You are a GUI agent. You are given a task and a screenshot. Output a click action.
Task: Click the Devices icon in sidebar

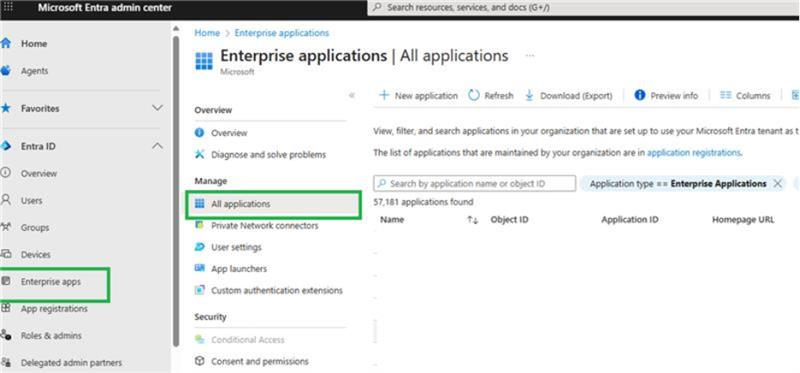pyautogui.click(x=6, y=254)
